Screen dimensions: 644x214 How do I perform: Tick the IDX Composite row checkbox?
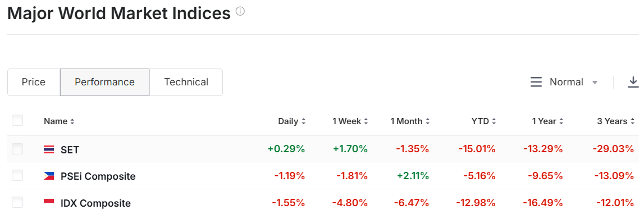pos(17,202)
